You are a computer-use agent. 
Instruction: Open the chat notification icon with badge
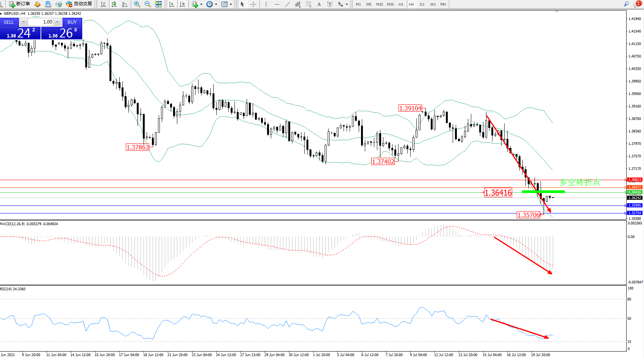[x=637, y=4]
